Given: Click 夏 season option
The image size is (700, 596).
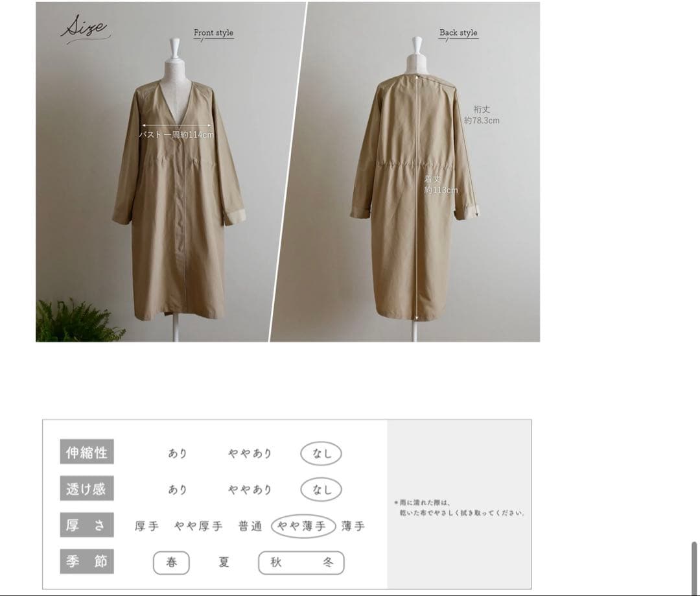Looking at the screenshot, I should 224,562.
